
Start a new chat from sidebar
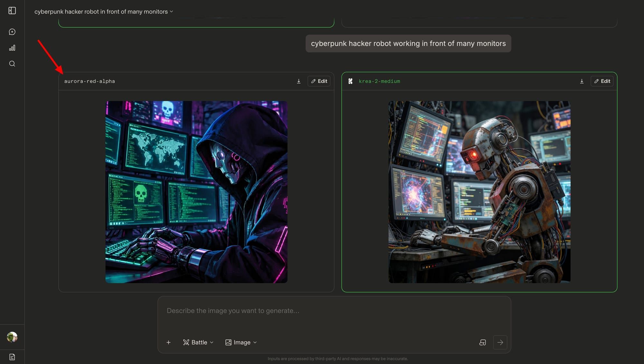[x=12, y=32]
